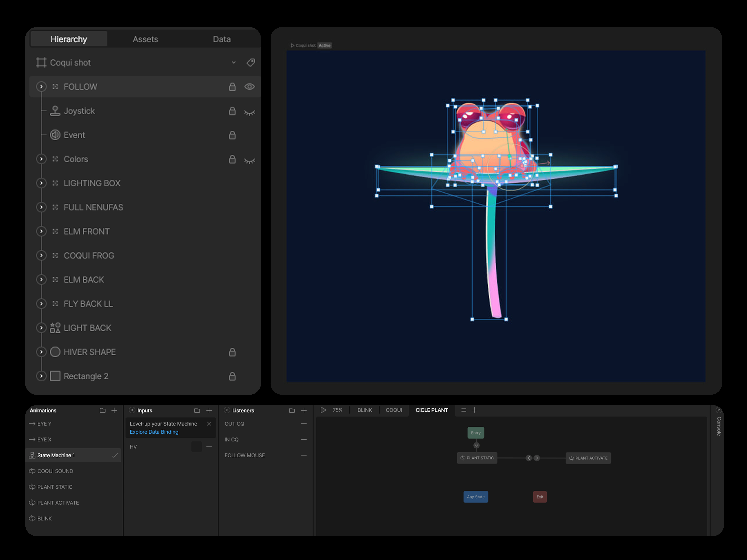Click the tag icon beside Coqui shot
This screenshot has width=747, height=560.
(x=251, y=62)
